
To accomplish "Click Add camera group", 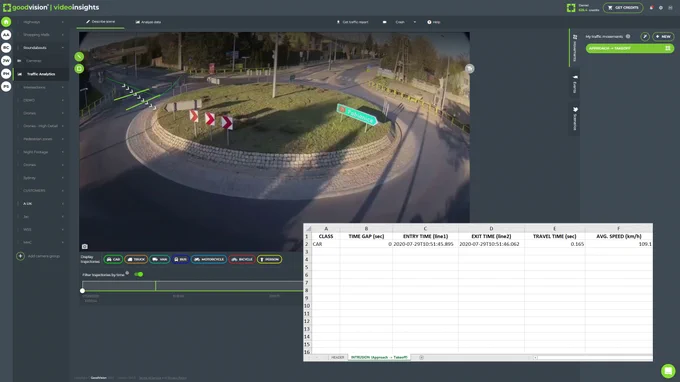I will click(x=44, y=256).
